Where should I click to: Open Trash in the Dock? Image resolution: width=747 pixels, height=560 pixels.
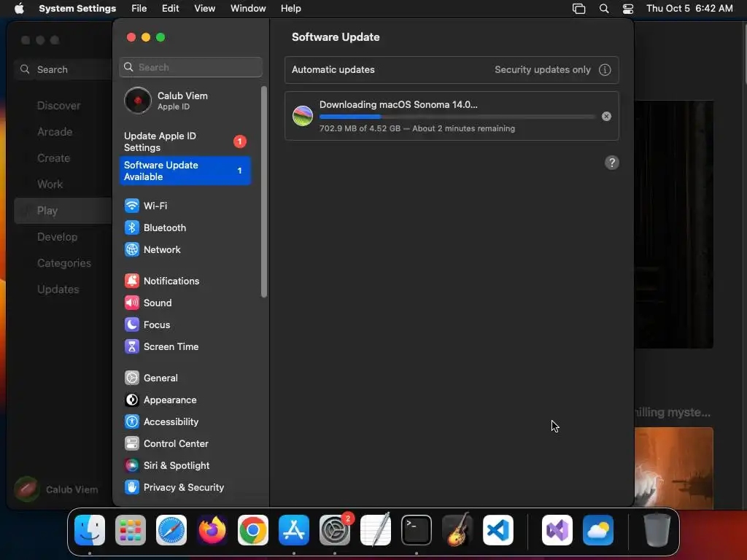pyautogui.click(x=657, y=530)
